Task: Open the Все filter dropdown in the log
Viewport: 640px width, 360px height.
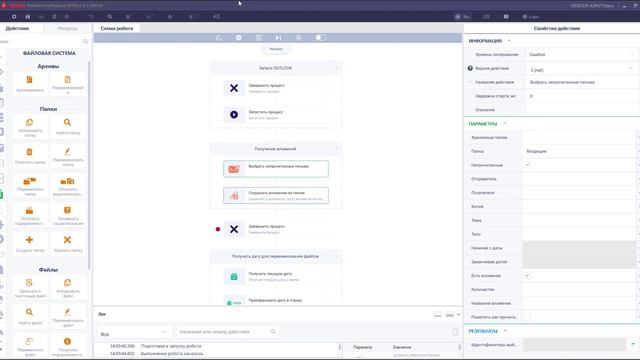Action: (x=133, y=333)
